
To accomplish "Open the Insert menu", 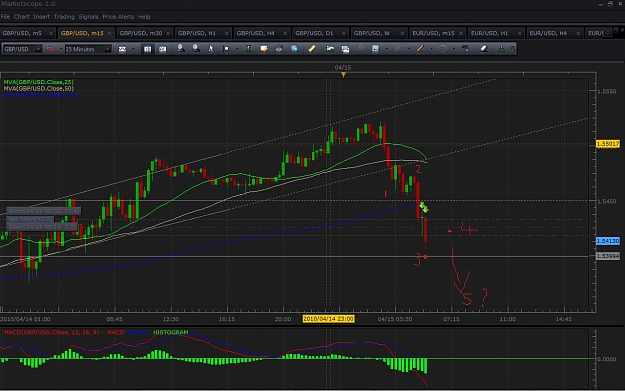I will tap(41, 17).
